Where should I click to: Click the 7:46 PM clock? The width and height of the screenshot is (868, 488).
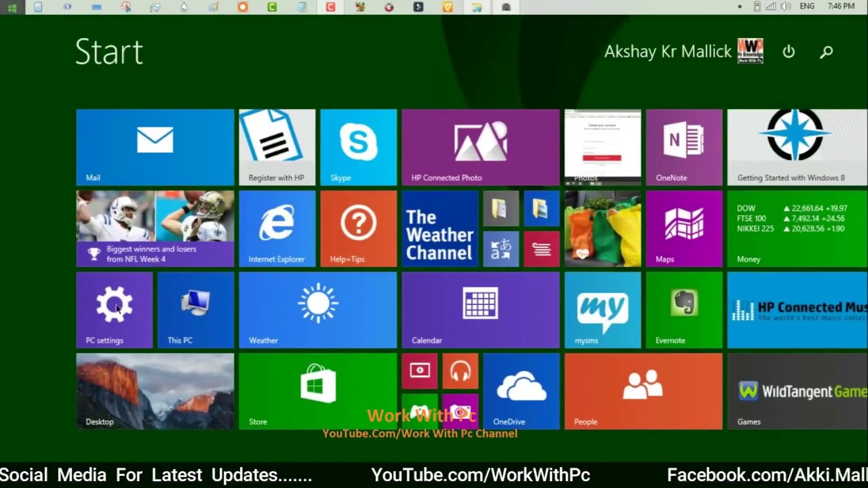pyautogui.click(x=841, y=6)
